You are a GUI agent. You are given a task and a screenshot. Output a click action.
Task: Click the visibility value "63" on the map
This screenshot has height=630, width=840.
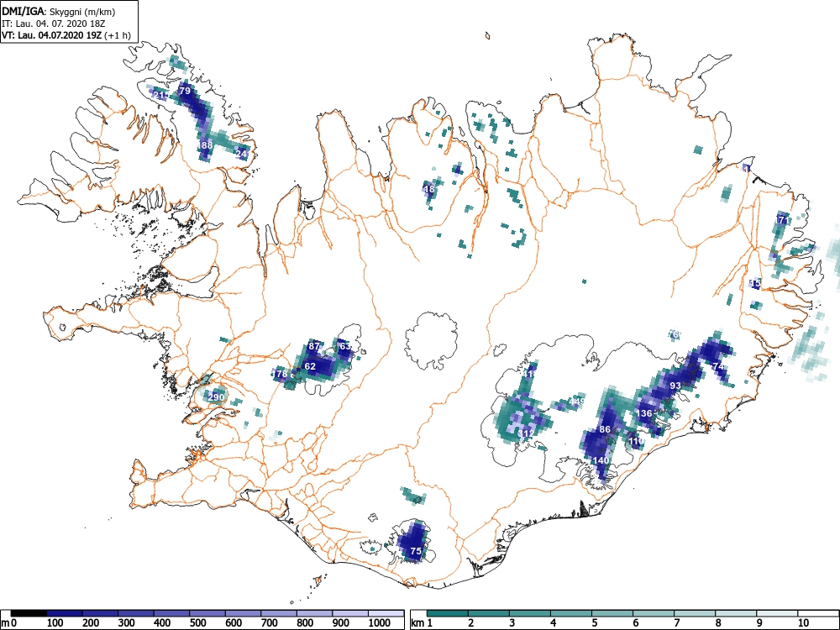tap(345, 346)
